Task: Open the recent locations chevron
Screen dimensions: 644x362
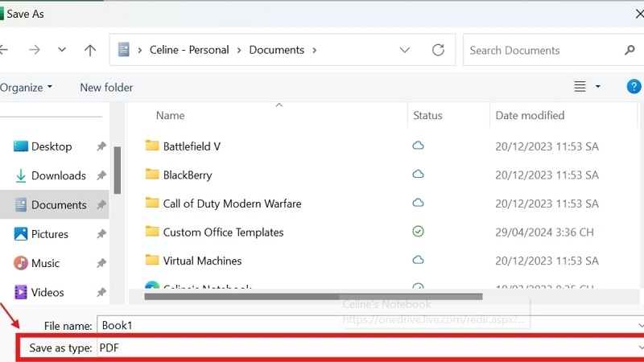Action: [x=62, y=50]
